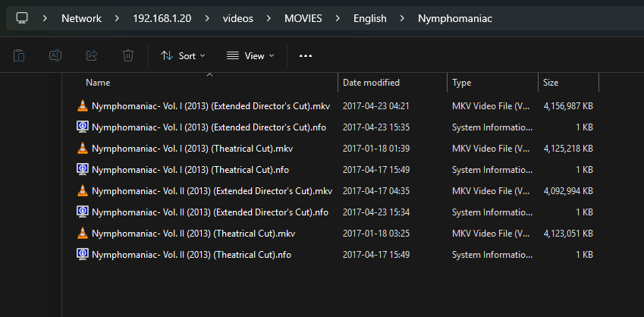Select Vol. II Extended Director's Cut.mkv file

coord(212,191)
